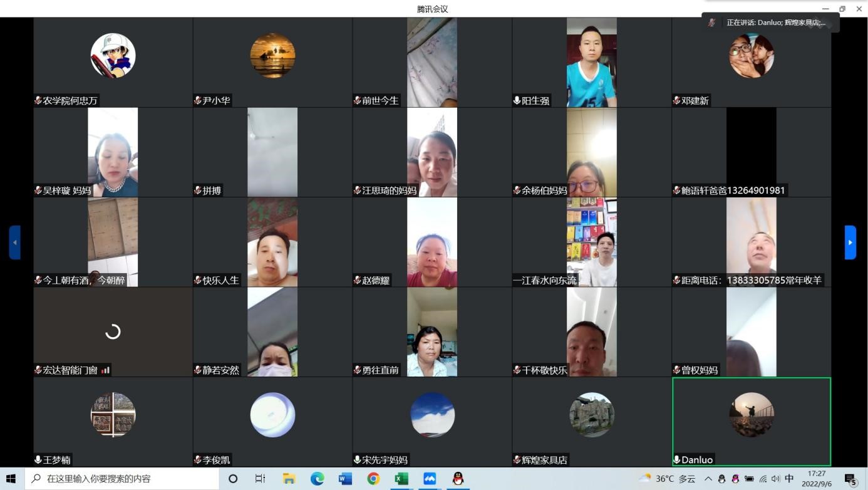
Task: Open Task View on the taskbar
Action: click(260, 479)
